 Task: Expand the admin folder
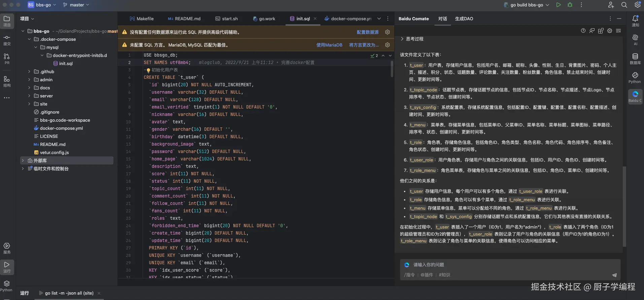[x=29, y=80]
